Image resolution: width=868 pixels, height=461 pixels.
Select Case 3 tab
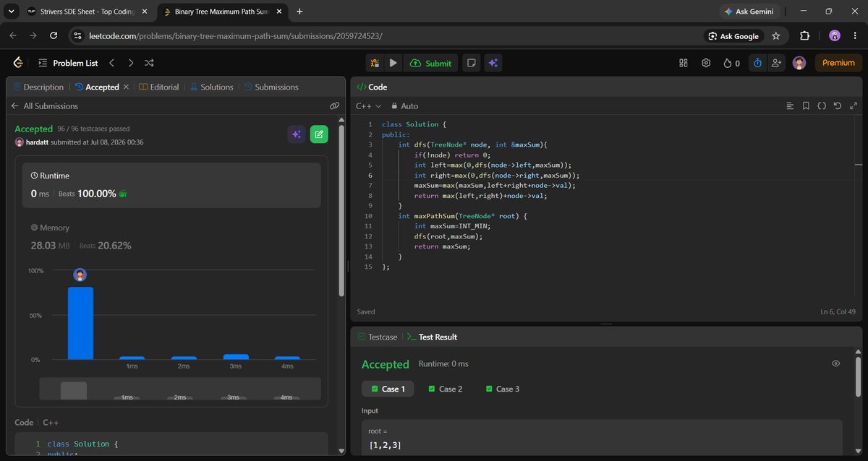[x=502, y=389]
